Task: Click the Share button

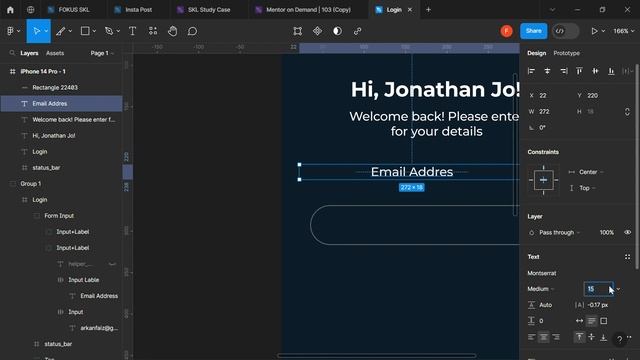Action: pos(533,31)
